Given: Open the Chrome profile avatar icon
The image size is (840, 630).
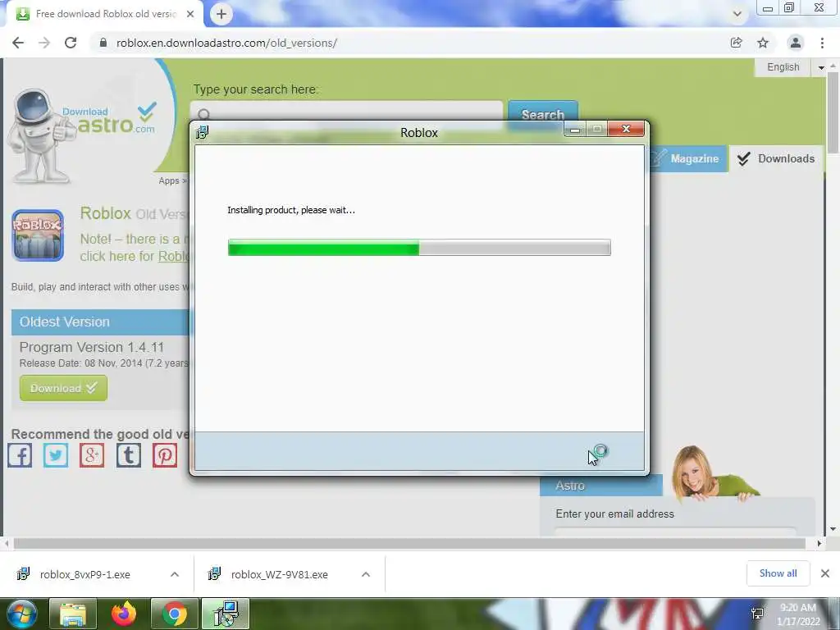Looking at the screenshot, I should point(796,43).
